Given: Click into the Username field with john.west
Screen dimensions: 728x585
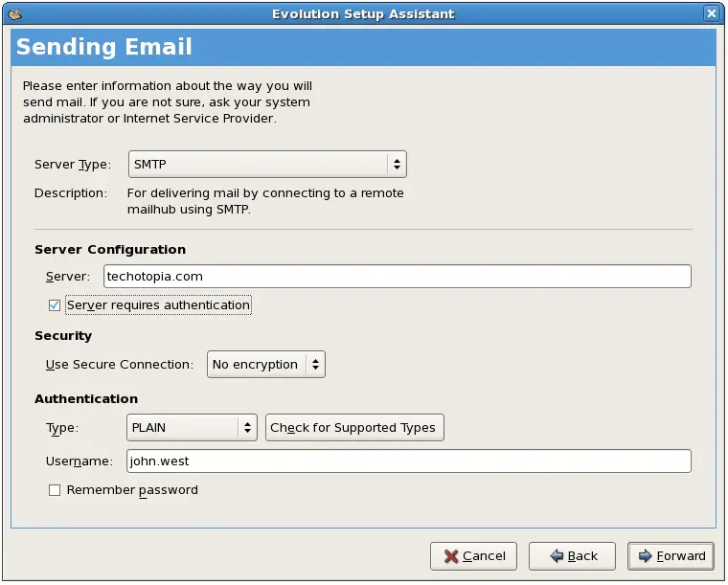Looking at the screenshot, I should click(408, 461).
